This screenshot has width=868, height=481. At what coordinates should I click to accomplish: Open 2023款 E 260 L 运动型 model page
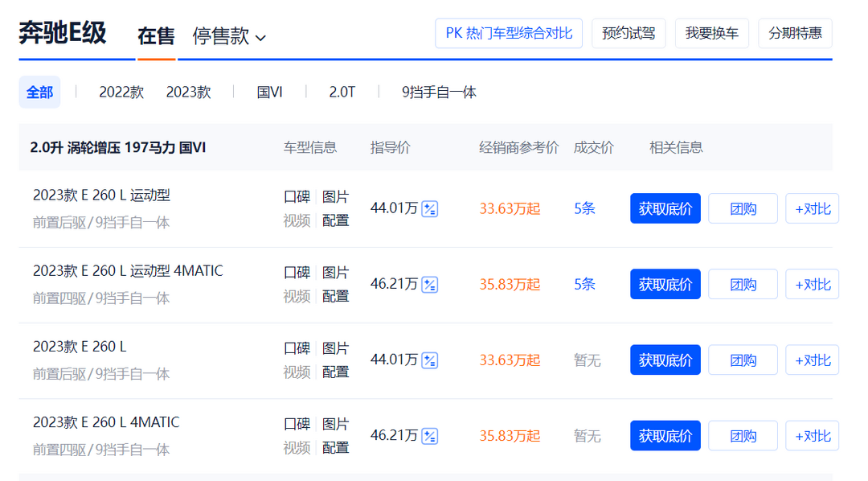point(101,195)
